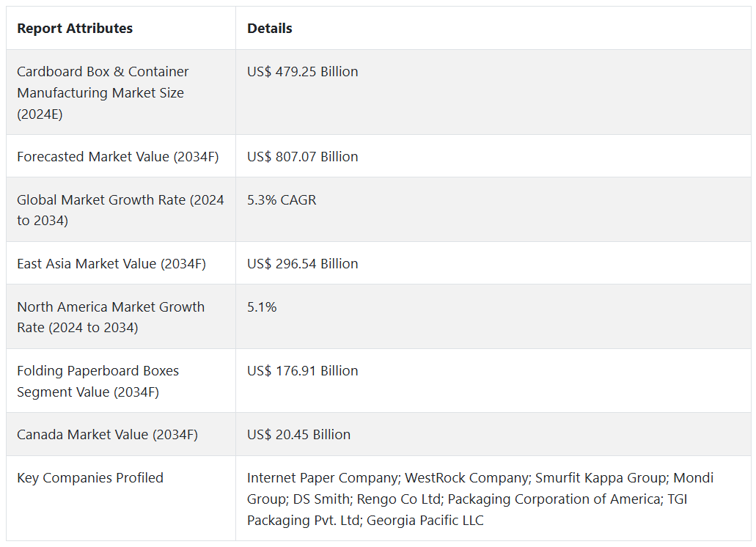The width and height of the screenshot is (756, 547).
Task: Click the US$ 296.54 Billion value
Action: click(302, 264)
